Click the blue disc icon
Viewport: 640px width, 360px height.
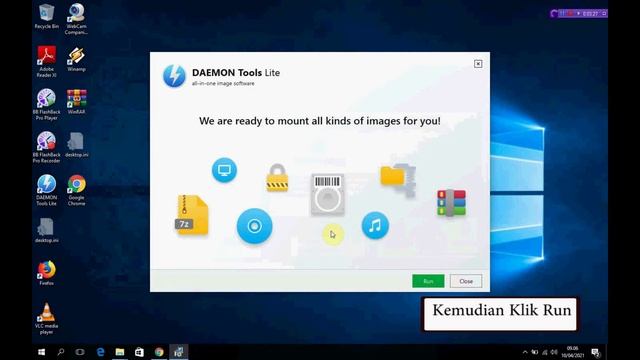click(x=254, y=226)
